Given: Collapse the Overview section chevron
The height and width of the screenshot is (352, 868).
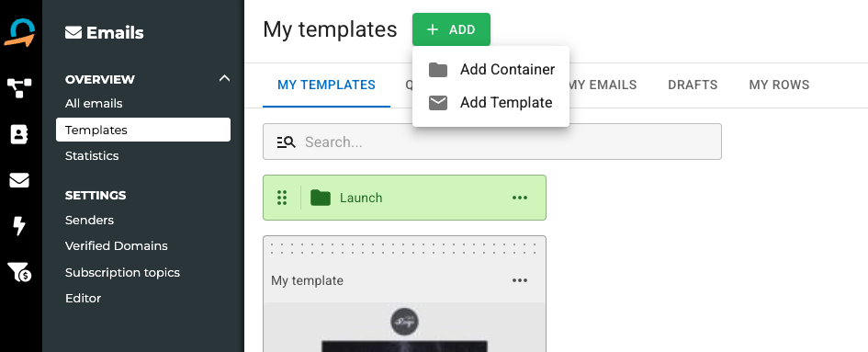Looking at the screenshot, I should [224, 79].
